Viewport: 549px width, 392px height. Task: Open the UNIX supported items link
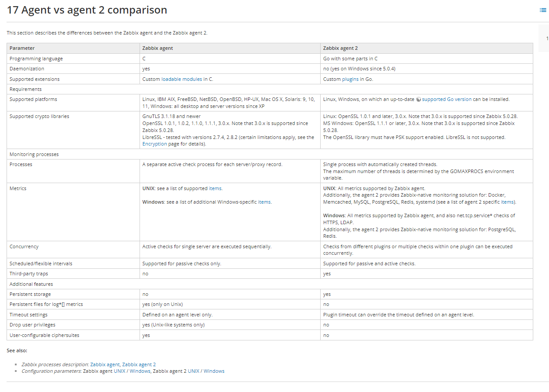pos(215,188)
